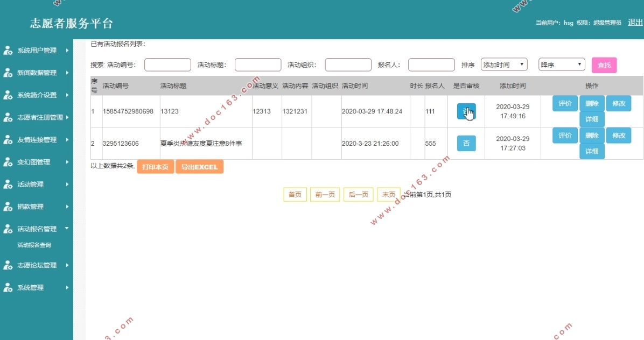Toggle audit status for row 15854752980698
644x340 pixels.
(466, 111)
